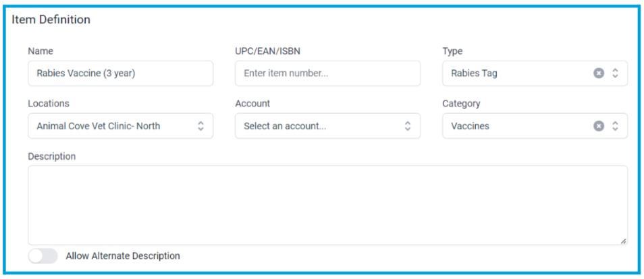Click the Allow Alternate Description label text
The height and width of the screenshot is (279, 644).
click(x=123, y=256)
